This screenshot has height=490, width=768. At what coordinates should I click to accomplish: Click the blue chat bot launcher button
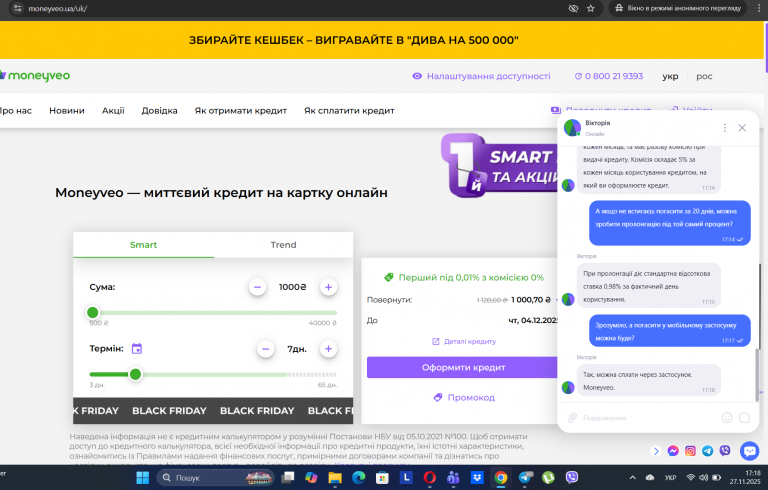click(749, 450)
